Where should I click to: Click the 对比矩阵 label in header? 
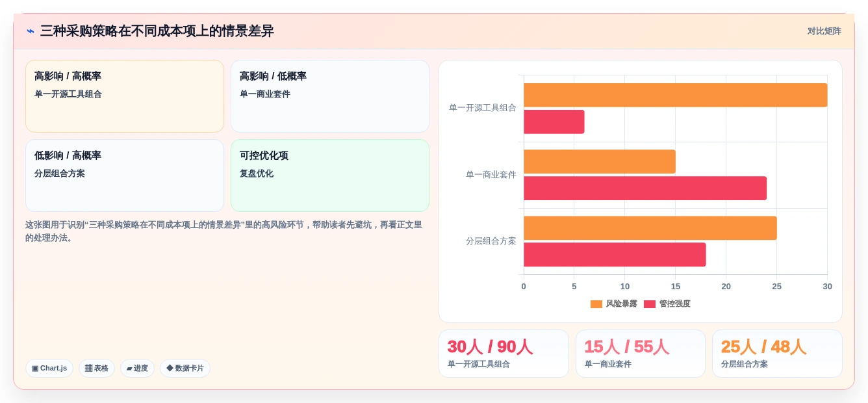[824, 31]
